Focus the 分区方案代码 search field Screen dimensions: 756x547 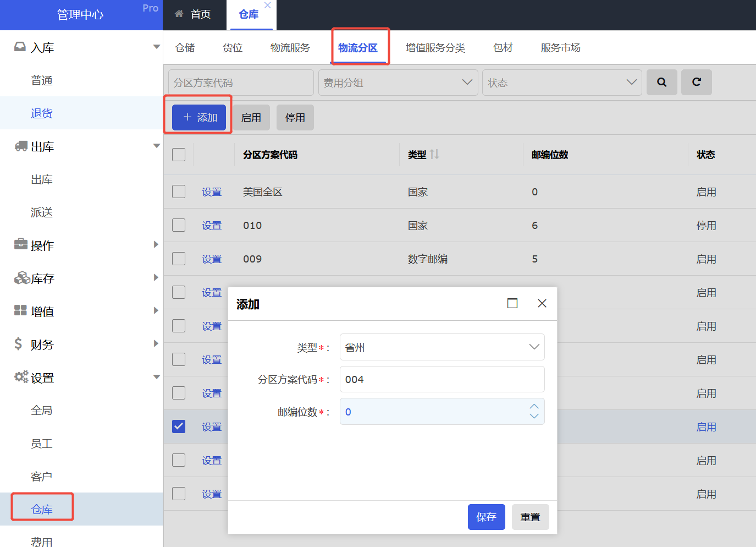point(241,83)
